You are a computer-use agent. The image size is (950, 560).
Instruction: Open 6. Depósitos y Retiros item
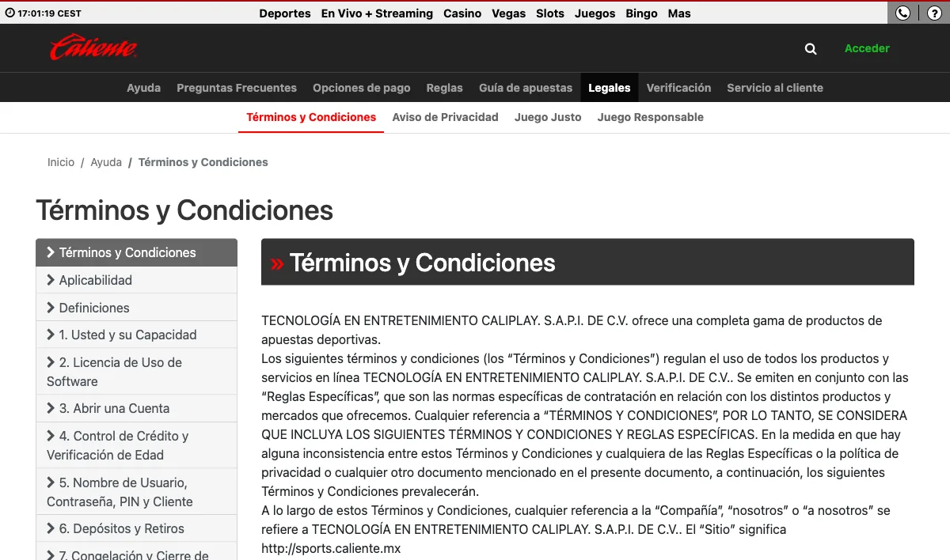tap(136, 528)
